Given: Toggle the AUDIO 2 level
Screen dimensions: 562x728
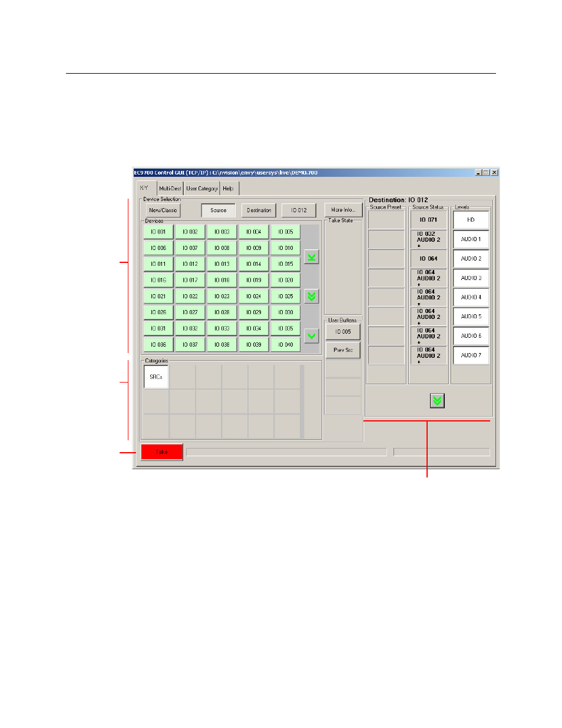Looking at the screenshot, I should coord(471,259).
